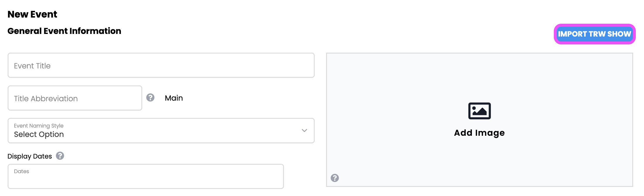Screen dimensions: 644x196
Task: Click the small Event Naming Style label
Action: click(39, 126)
